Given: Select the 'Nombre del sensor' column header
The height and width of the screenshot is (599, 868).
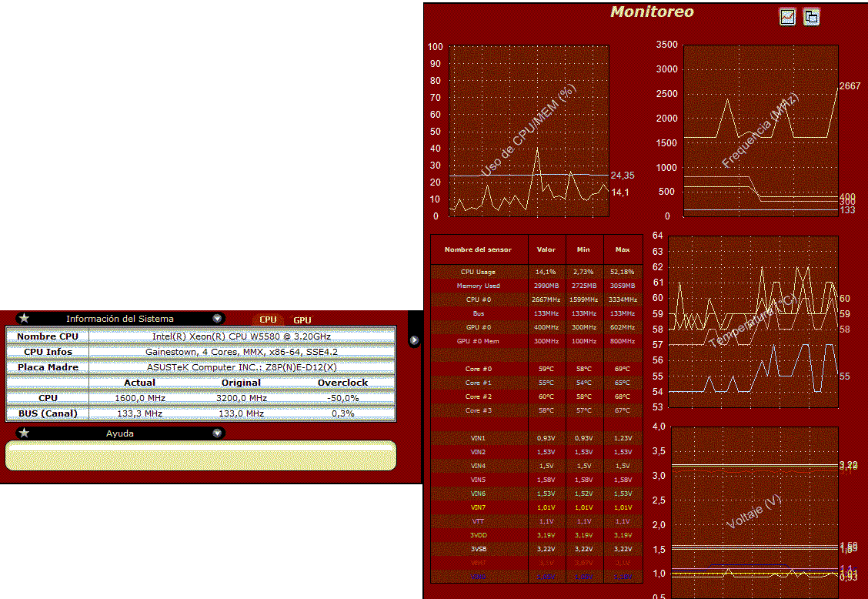Looking at the screenshot, I should pos(479,249).
